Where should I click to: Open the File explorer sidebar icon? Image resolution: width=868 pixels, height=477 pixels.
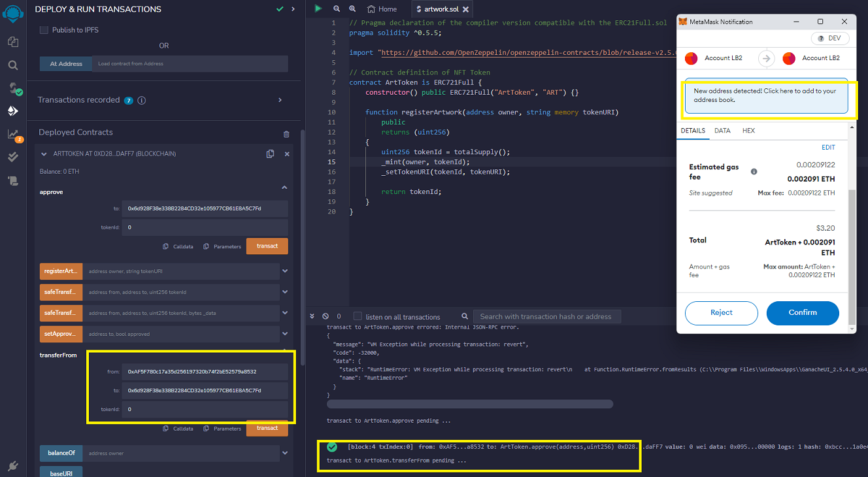[12, 42]
